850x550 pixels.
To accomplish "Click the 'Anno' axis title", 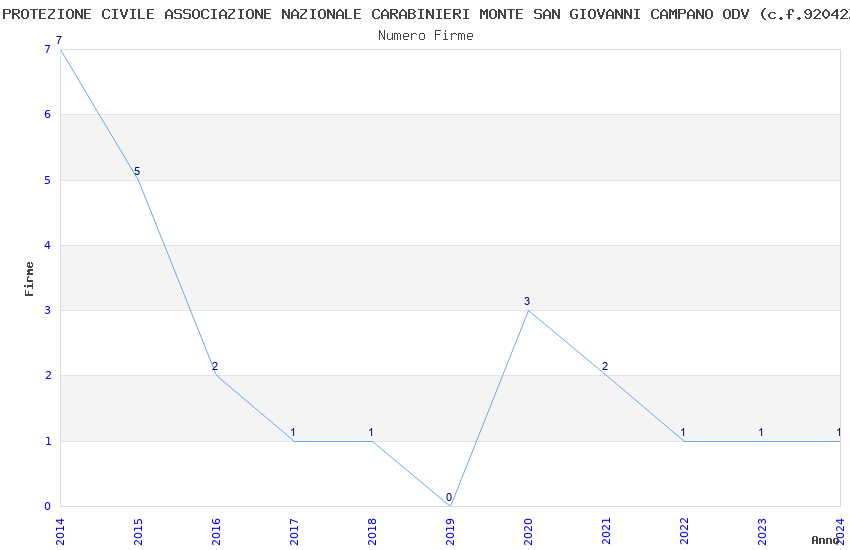I will 825,540.
